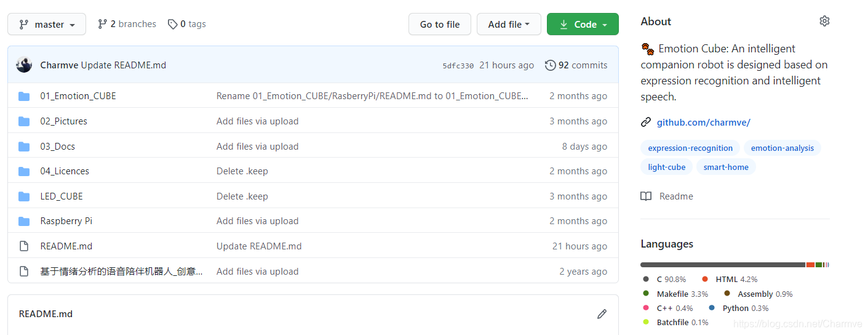Screen dimensions: 868x335
Task: Click the 2 years ago timestamp
Action: (583, 272)
